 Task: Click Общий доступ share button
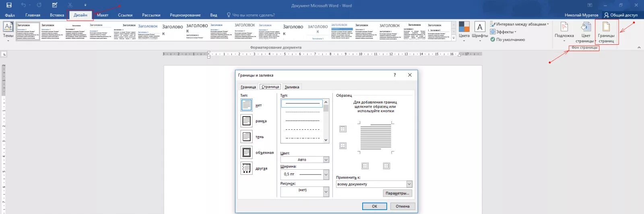[621, 15]
